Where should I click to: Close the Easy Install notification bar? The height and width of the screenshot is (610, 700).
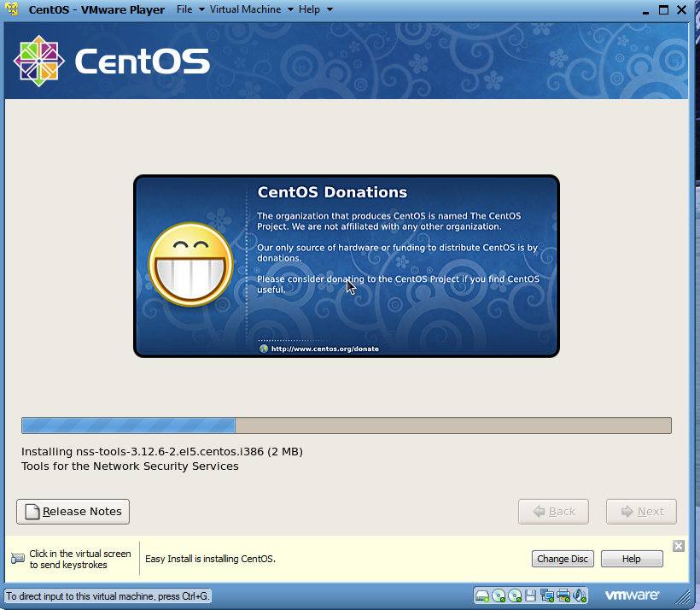[x=679, y=546]
